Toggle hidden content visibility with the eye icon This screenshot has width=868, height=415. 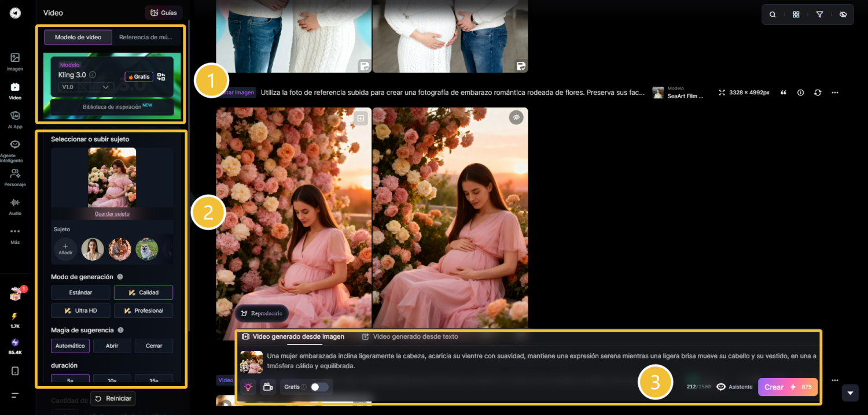pyautogui.click(x=843, y=14)
